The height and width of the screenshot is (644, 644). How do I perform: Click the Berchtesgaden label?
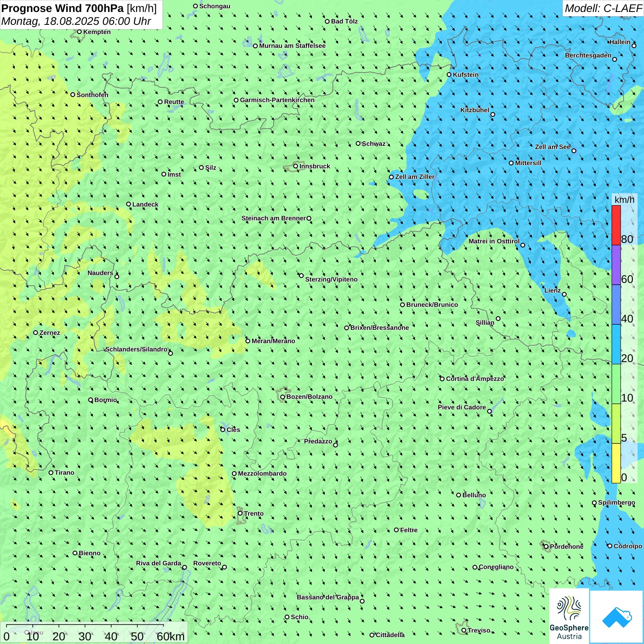click(x=588, y=55)
